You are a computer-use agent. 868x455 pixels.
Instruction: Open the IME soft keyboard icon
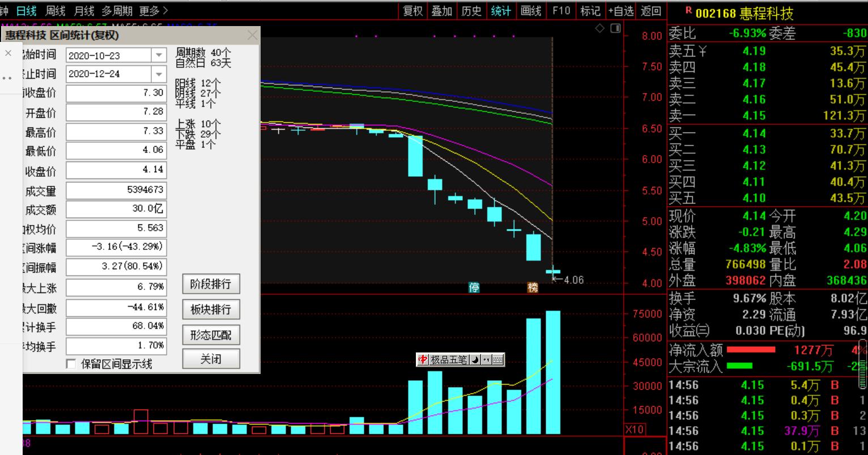[497, 360]
